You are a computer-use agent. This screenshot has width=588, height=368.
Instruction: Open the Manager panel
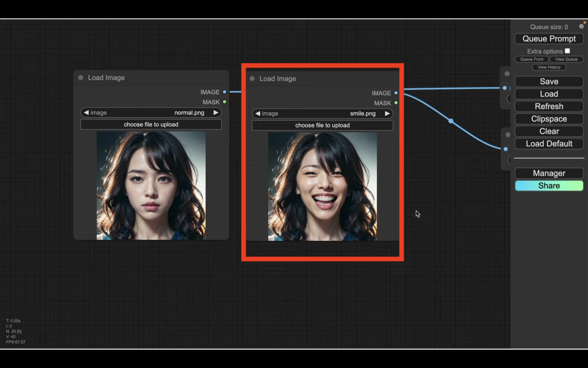pyautogui.click(x=549, y=173)
